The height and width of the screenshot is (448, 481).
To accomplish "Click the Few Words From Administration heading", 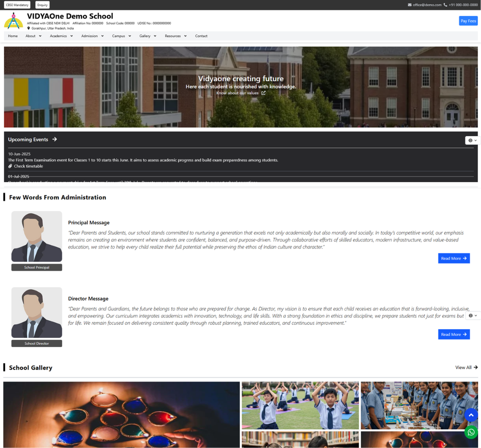I will (57, 197).
